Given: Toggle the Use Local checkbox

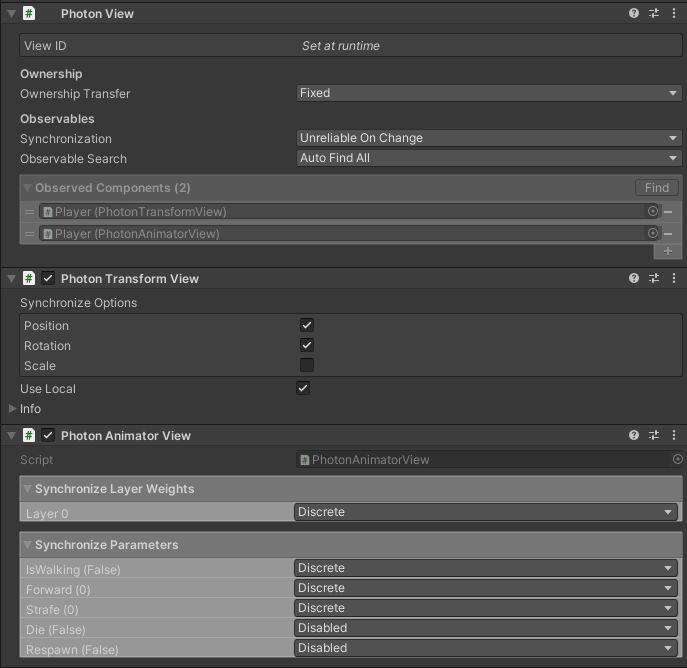Looking at the screenshot, I should tap(303, 388).
